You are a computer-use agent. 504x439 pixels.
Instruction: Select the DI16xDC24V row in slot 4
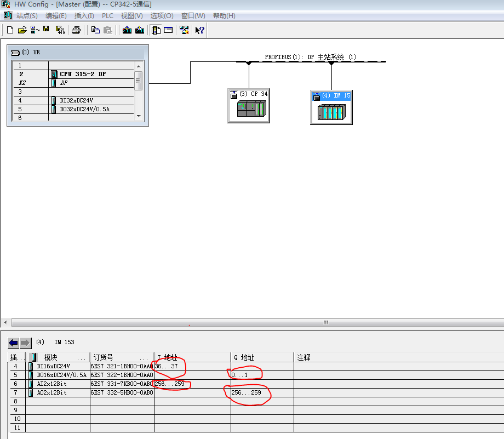click(x=256, y=366)
